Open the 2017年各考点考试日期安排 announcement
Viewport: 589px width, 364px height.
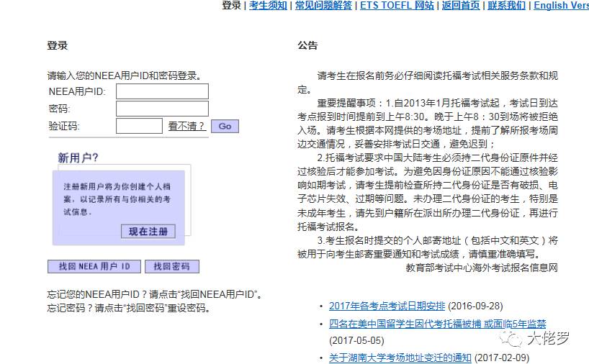tap(387, 306)
